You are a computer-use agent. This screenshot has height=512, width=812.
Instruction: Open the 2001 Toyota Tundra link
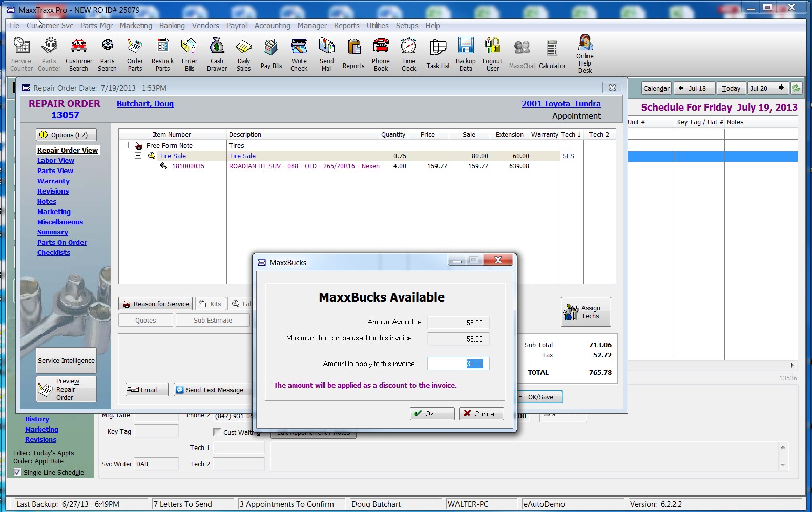[561, 104]
